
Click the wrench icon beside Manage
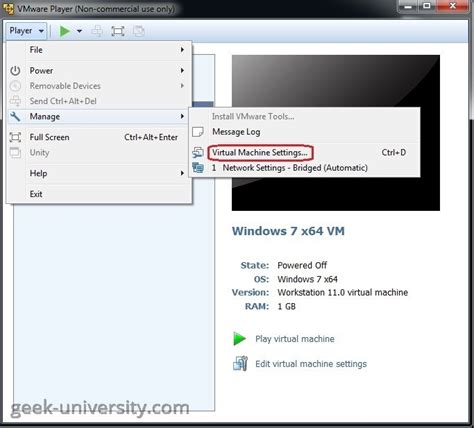coord(15,116)
